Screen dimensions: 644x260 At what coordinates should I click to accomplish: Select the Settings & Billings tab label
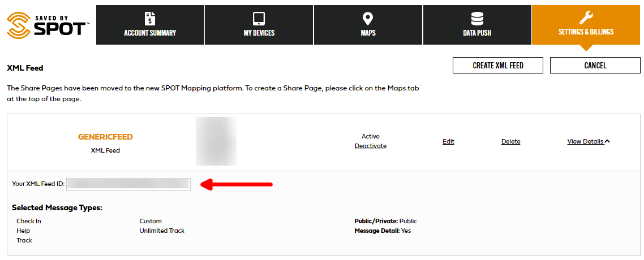[586, 32]
